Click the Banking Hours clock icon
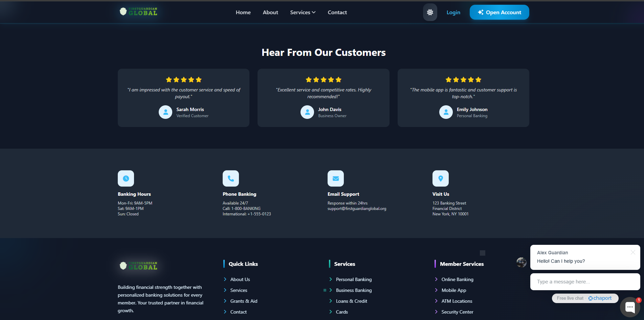 (126, 178)
